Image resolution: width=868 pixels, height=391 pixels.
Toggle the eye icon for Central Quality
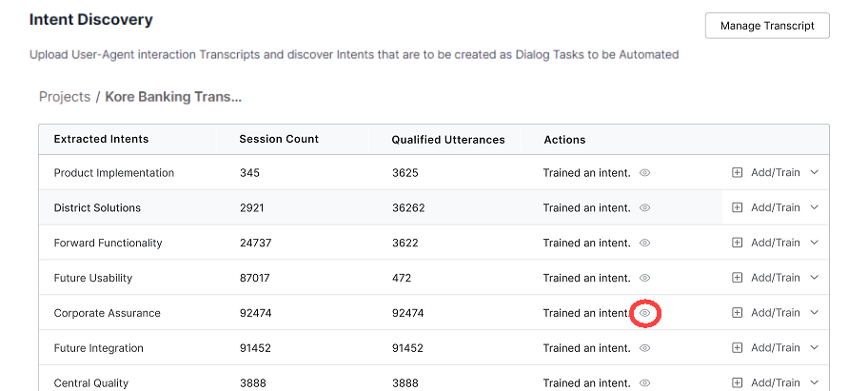coord(644,382)
